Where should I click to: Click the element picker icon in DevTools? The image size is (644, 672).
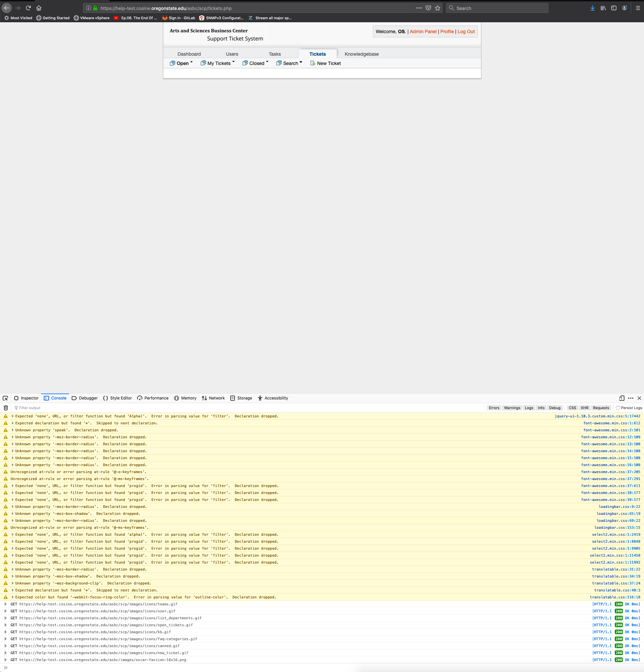[x=5, y=398]
